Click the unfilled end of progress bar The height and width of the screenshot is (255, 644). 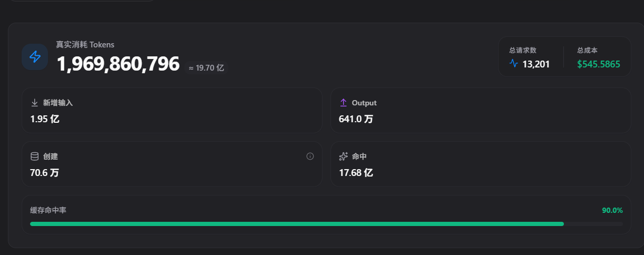click(x=593, y=224)
